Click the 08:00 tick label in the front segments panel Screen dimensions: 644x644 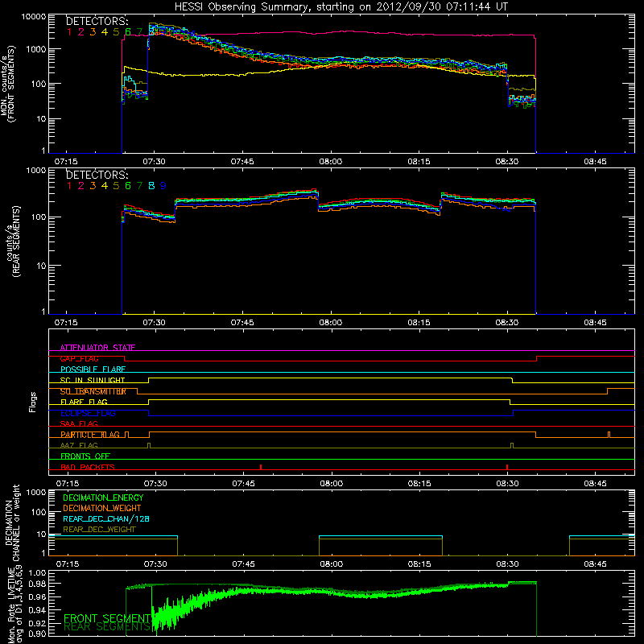[x=331, y=162]
